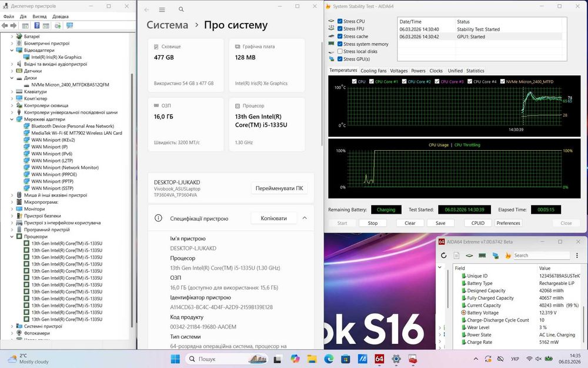
Task: Expand the Батареї tree node
Action: point(12,37)
